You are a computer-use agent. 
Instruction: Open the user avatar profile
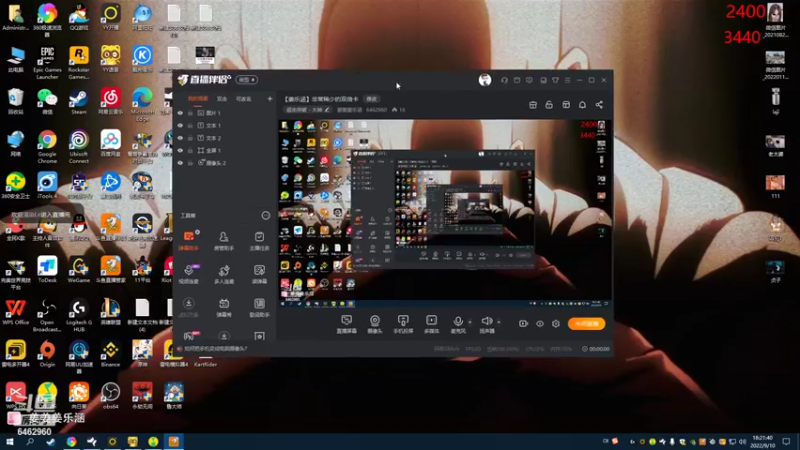point(485,80)
